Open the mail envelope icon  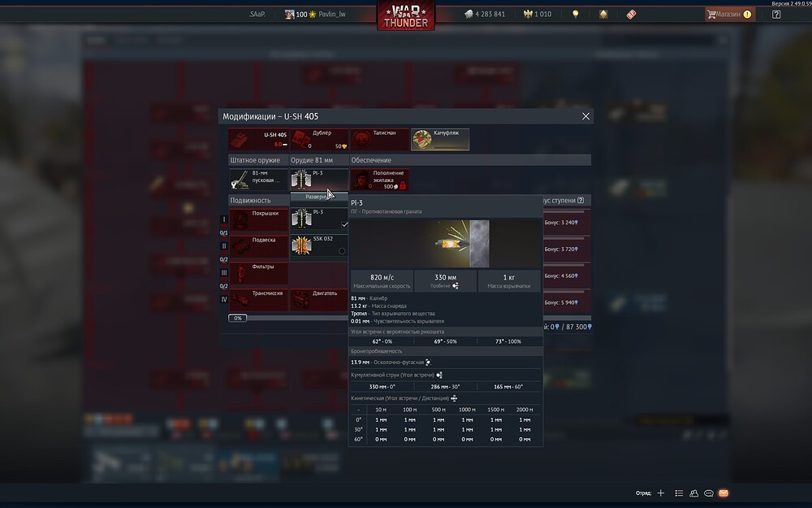coord(723,493)
